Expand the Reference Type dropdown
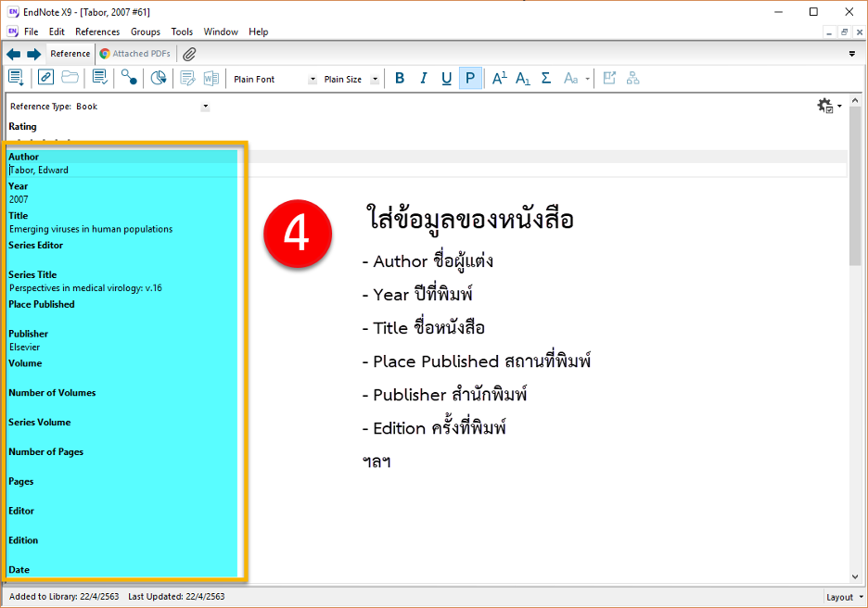 (x=205, y=107)
